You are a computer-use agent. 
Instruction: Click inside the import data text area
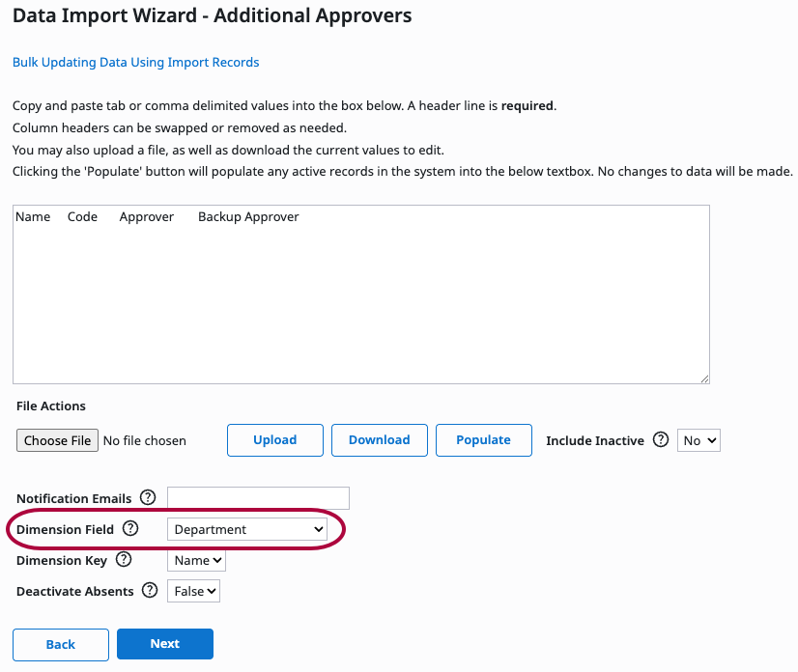360,294
